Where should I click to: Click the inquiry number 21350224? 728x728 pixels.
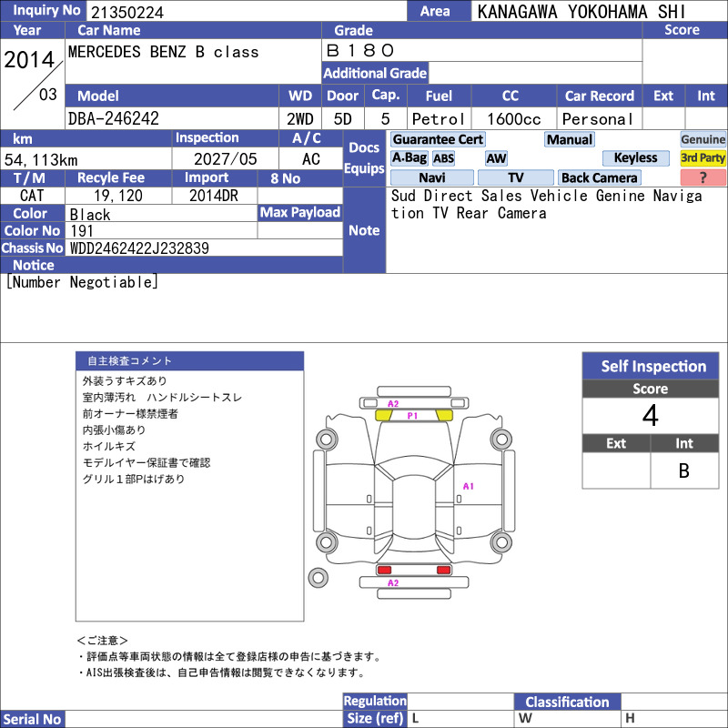tap(127, 13)
